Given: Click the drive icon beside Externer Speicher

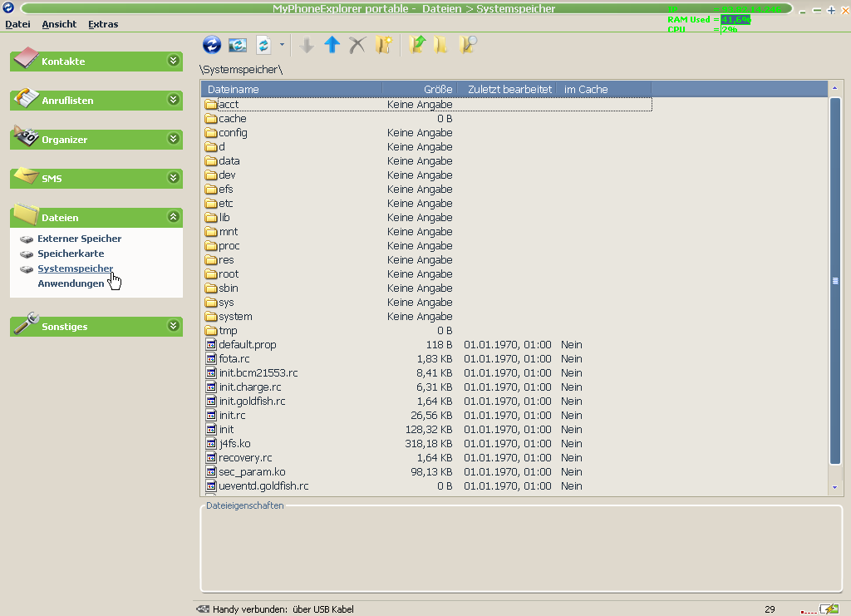Looking at the screenshot, I should (x=27, y=239).
